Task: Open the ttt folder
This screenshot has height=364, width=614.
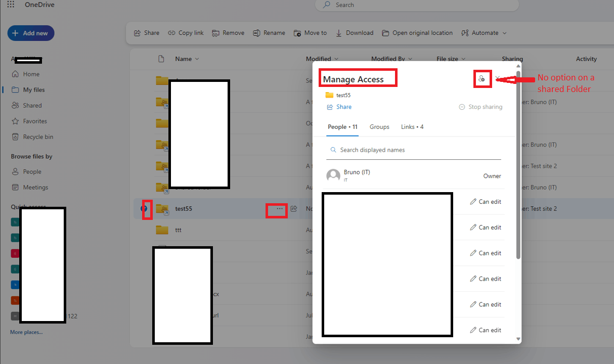Action: pyautogui.click(x=178, y=230)
